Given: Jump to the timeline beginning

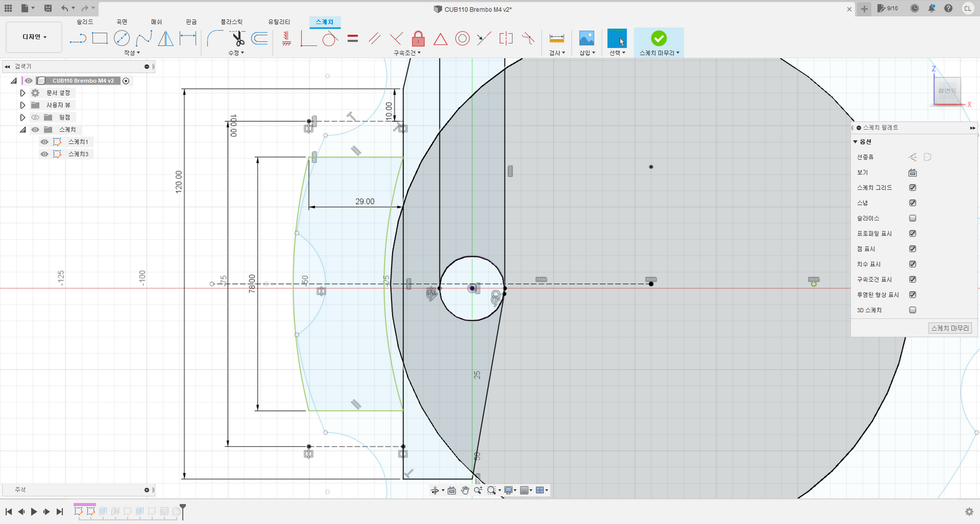Looking at the screenshot, I should pos(9,512).
